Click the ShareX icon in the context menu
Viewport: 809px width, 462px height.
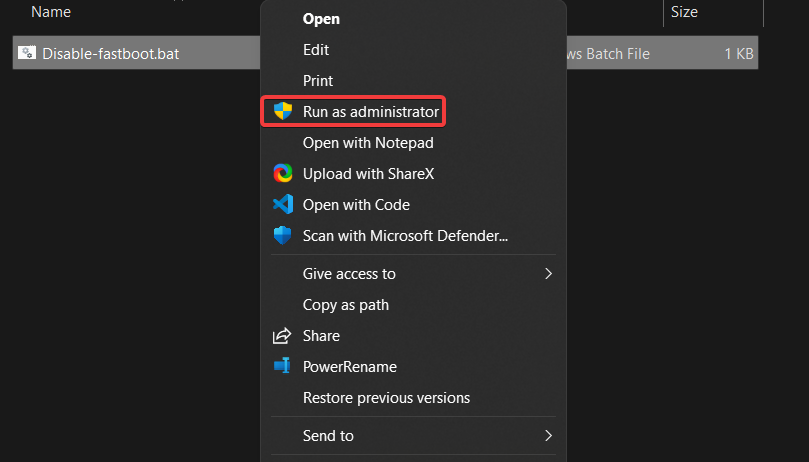click(x=283, y=174)
